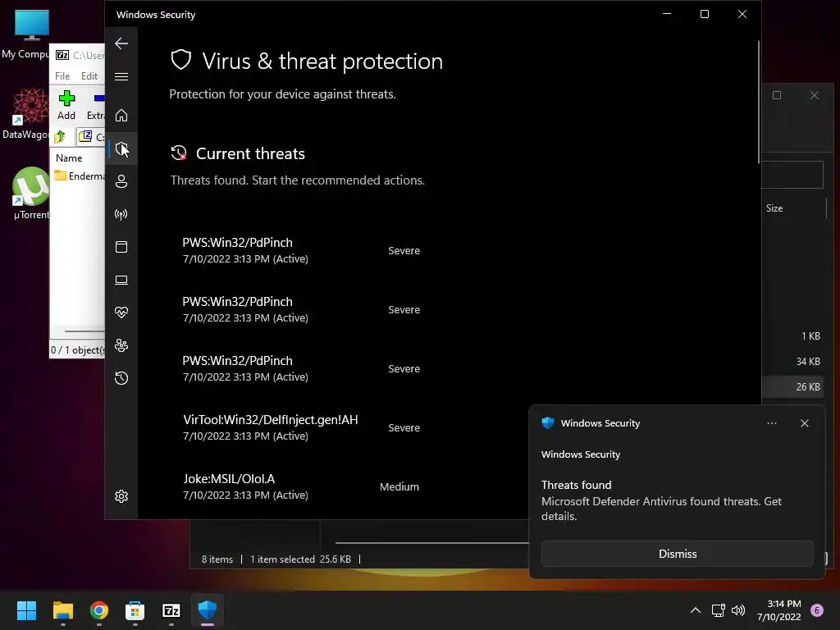Open the Firewall & network protection icon
This screenshot has width=840, height=630.
click(121, 214)
